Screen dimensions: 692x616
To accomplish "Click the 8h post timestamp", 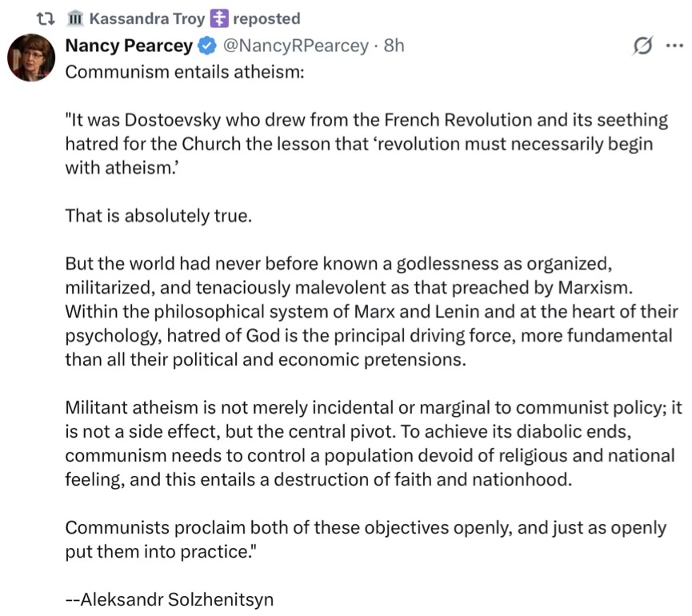I will click(x=394, y=46).
